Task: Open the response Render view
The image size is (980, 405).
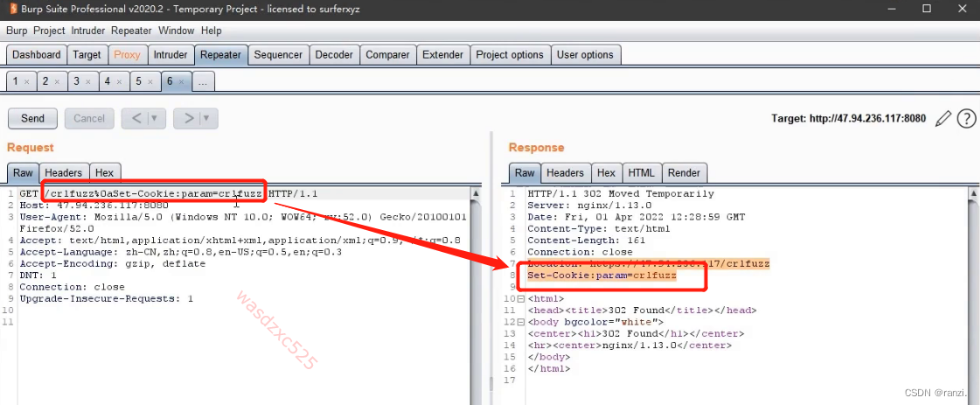Action: [685, 172]
